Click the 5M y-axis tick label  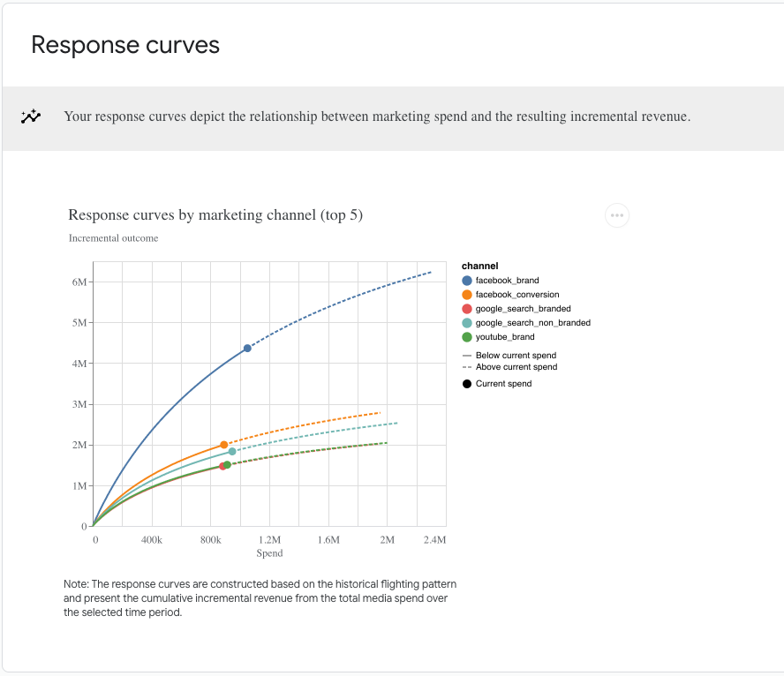pos(79,323)
